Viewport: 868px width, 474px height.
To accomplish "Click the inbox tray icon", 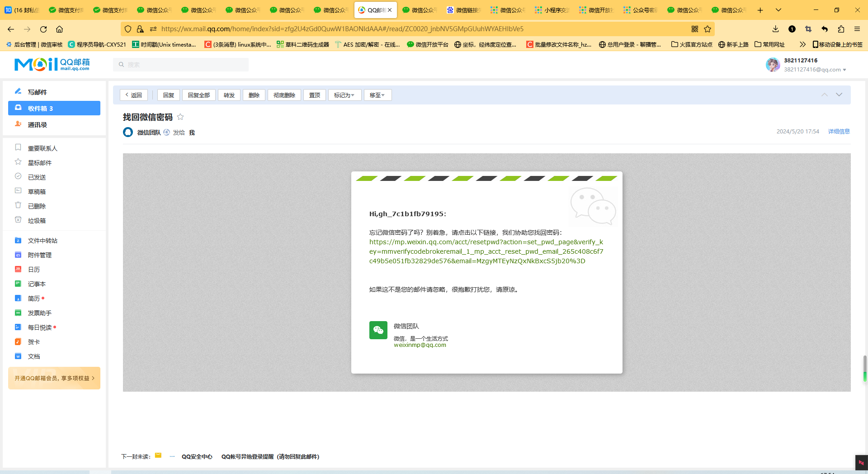I will coord(18,108).
